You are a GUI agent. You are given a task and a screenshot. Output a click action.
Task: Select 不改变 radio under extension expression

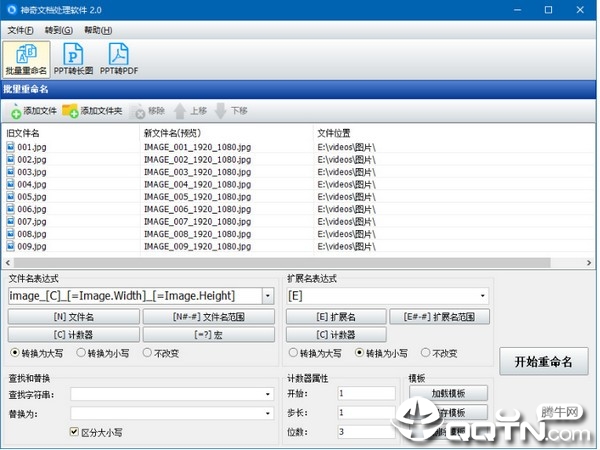pos(426,353)
